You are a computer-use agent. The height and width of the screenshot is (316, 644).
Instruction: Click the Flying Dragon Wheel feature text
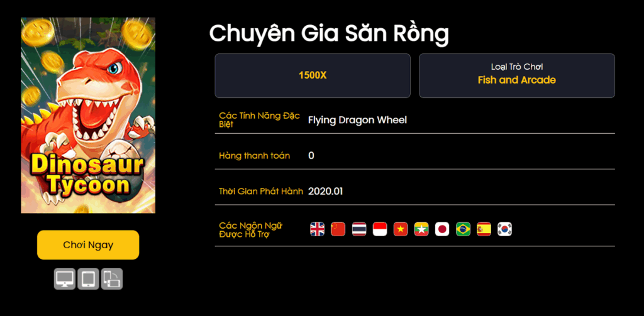pos(357,120)
